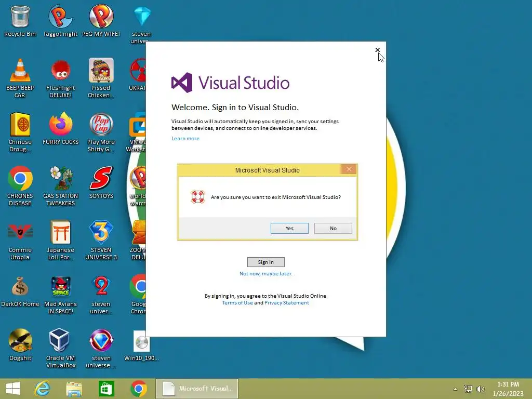Show hidden system tray icons arrow
Viewport: 532px width, 399px height.
click(x=455, y=389)
